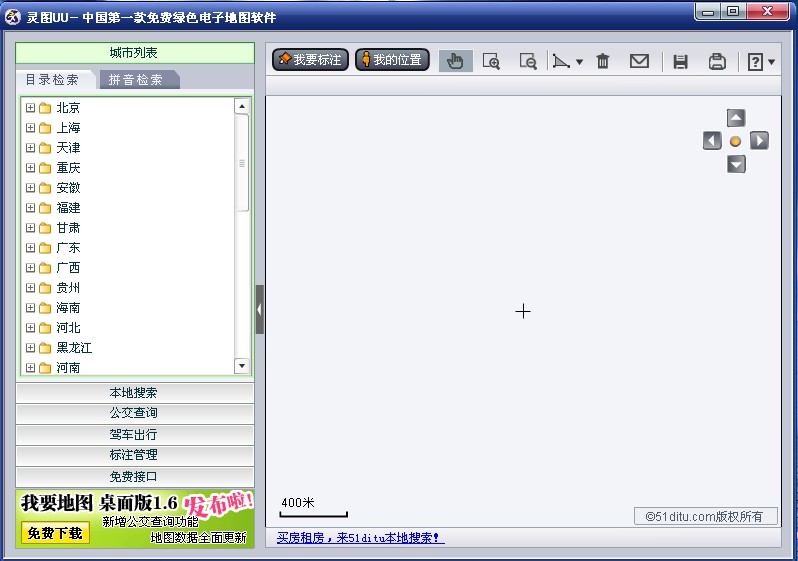Switch to 目录检索 tab

click(x=52, y=80)
